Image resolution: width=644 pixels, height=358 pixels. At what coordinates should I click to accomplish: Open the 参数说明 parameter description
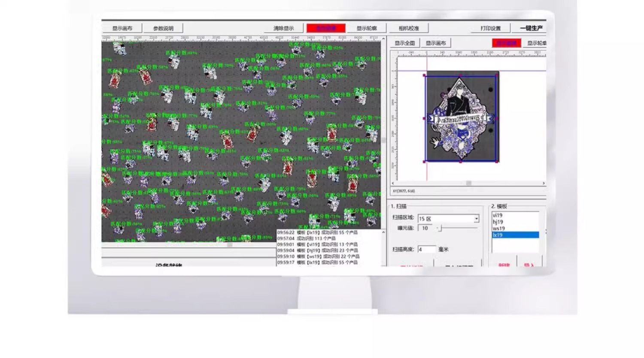click(x=163, y=28)
